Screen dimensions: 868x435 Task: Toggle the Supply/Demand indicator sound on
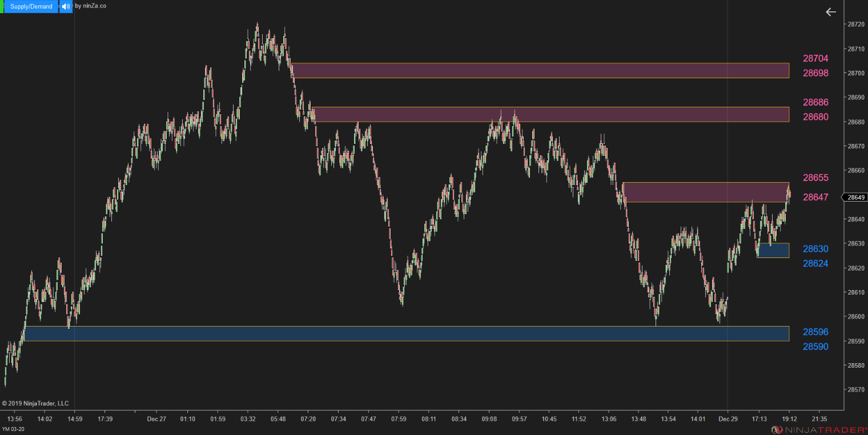point(66,6)
